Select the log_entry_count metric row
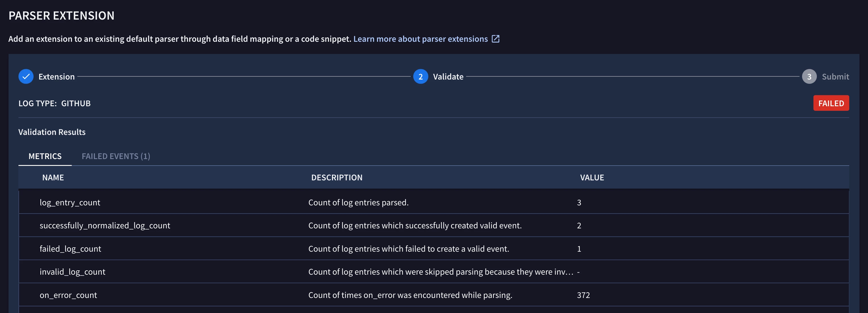Viewport: 868px width, 313px height. click(70, 202)
